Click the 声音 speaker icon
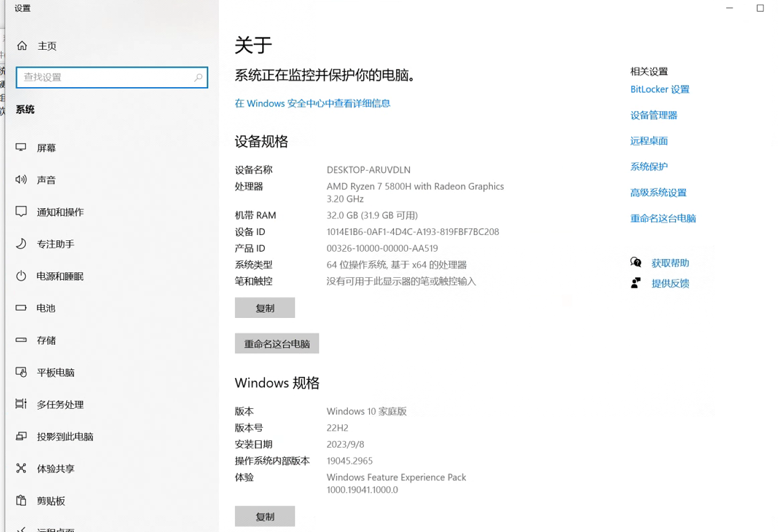 click(21, 179)
